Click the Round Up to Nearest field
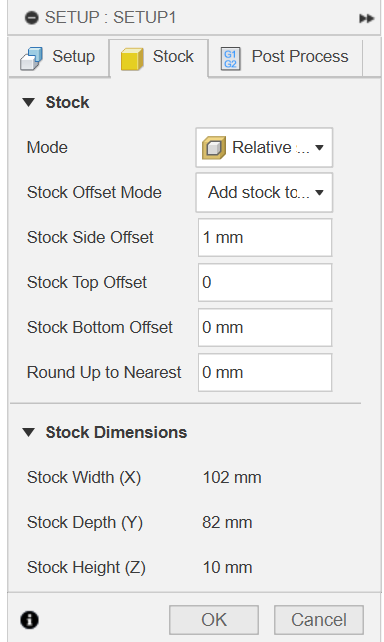 tap(265, 373)
